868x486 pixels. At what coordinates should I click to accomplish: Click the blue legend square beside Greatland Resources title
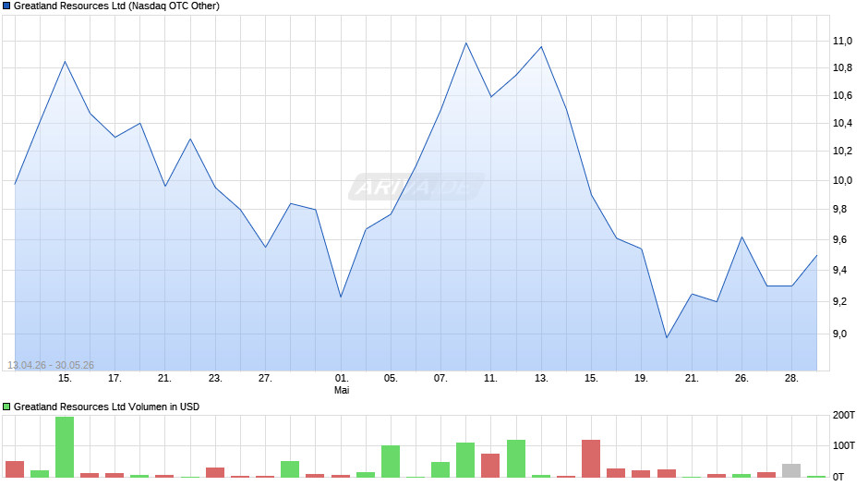pos(6,6)
